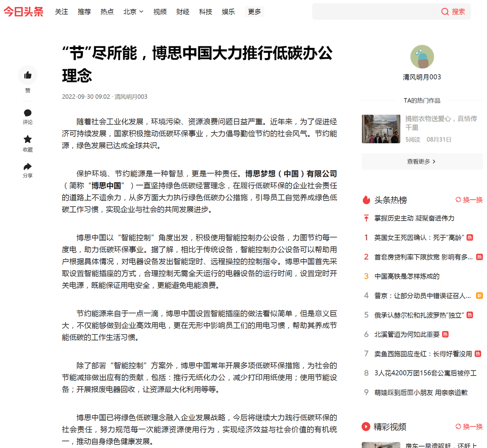Click the date text 2022-09-30 09:02
The width and height of the screenshot is (487, 448).
point(86,97)
